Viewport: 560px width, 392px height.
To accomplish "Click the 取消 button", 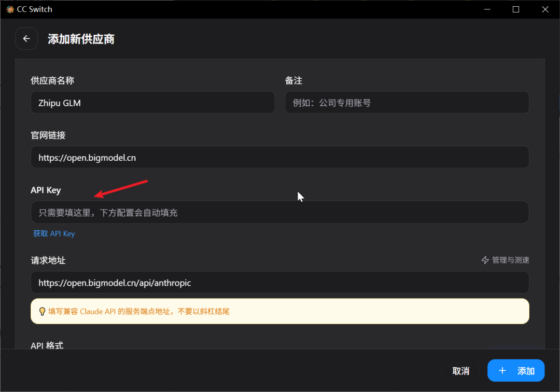I will [x=461, y=371].
